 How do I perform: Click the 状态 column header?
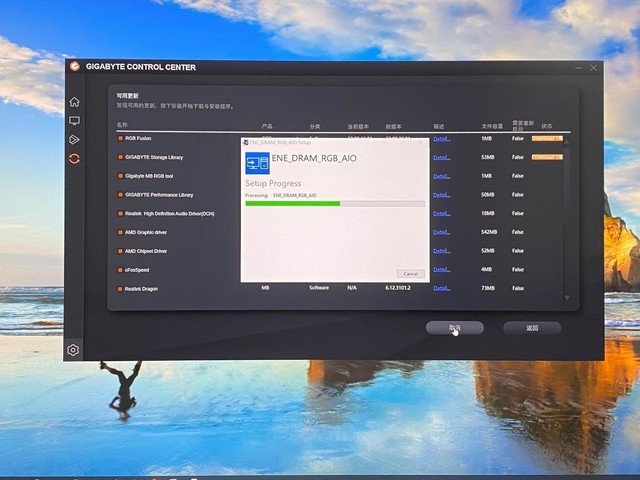(547, 126)
